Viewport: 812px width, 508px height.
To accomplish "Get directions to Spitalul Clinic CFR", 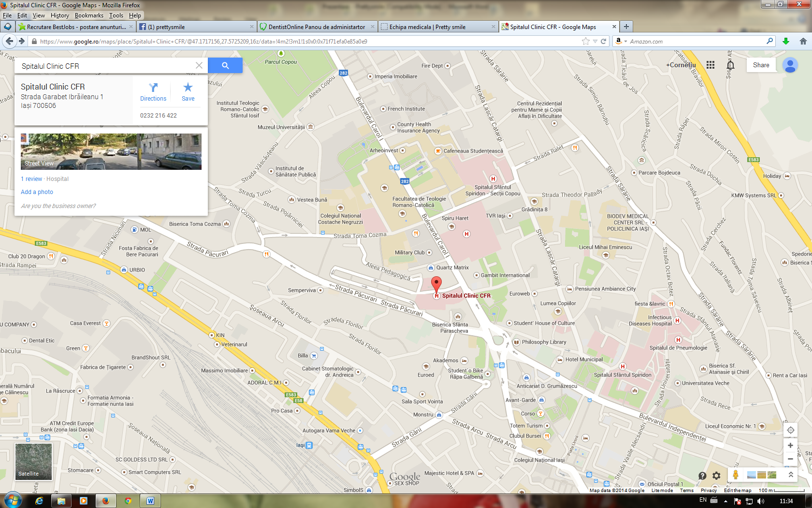I will click(153, 92).
